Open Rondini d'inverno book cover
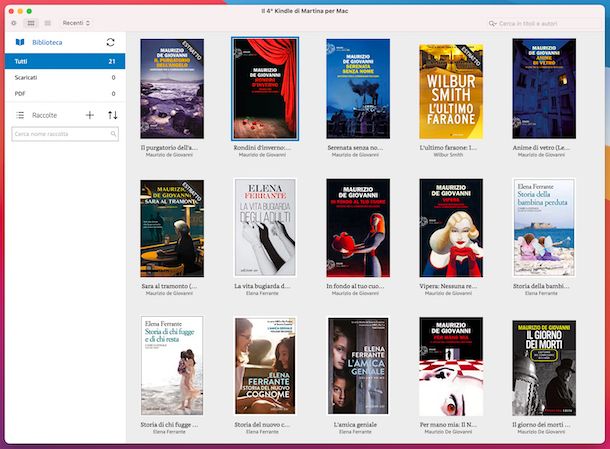The width and height of the screenshot is (610, 449). (265, 89)
